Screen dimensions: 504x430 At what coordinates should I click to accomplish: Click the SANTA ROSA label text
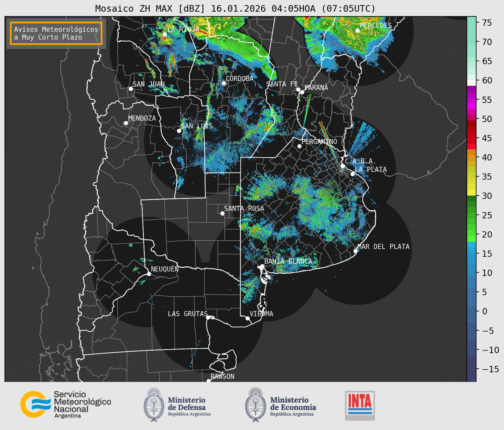click(x=244, y=208)
